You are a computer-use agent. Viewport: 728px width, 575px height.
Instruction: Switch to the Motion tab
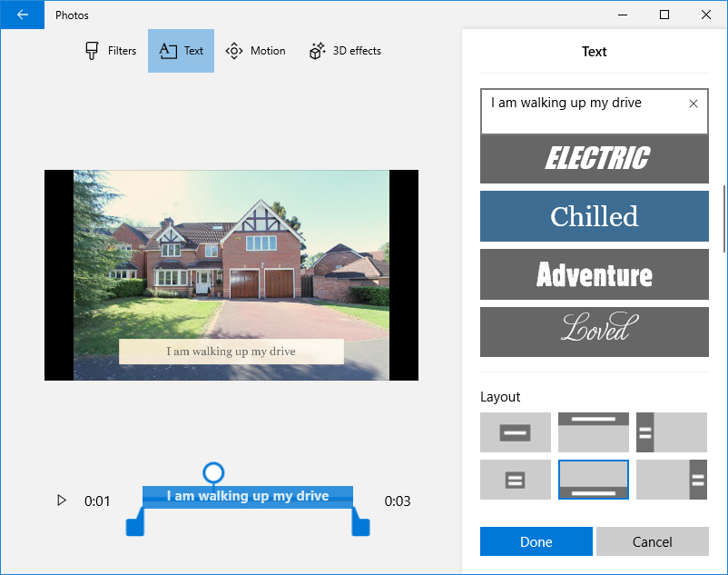tap(255, 51)
